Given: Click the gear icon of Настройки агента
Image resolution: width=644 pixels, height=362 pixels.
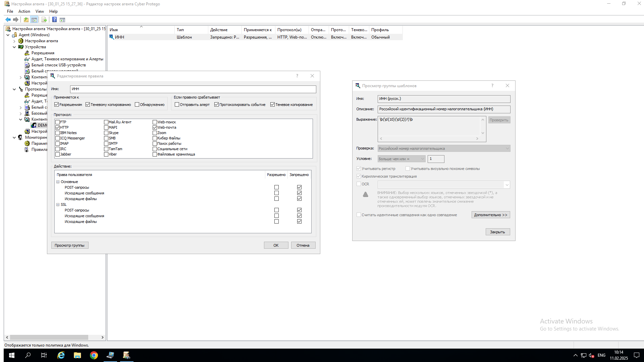Looking at the screenshot, I should (x=21, y=41).
